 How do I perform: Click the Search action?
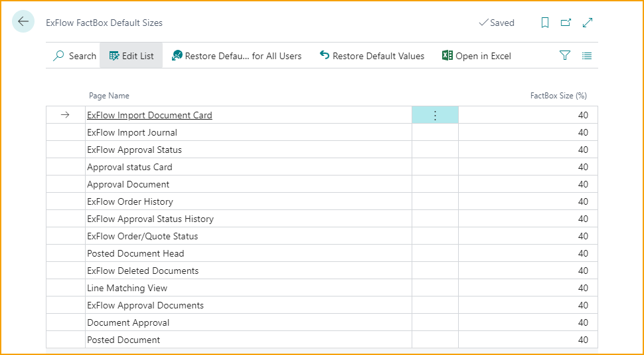pos(74,56)
